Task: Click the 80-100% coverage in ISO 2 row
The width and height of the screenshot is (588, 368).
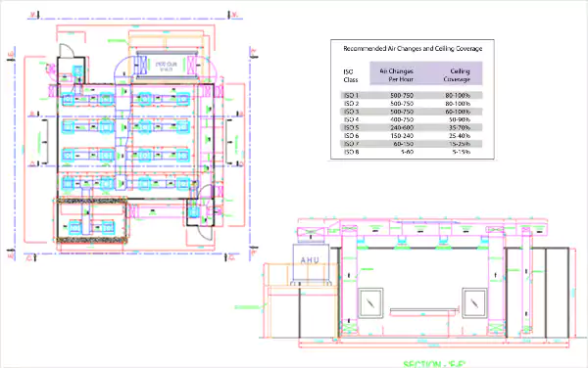Action: (458, 104)
